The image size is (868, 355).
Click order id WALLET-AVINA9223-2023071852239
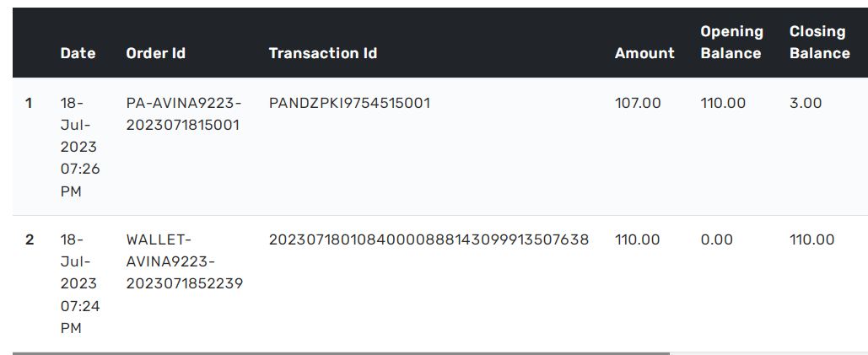click(x=184, y=261)
